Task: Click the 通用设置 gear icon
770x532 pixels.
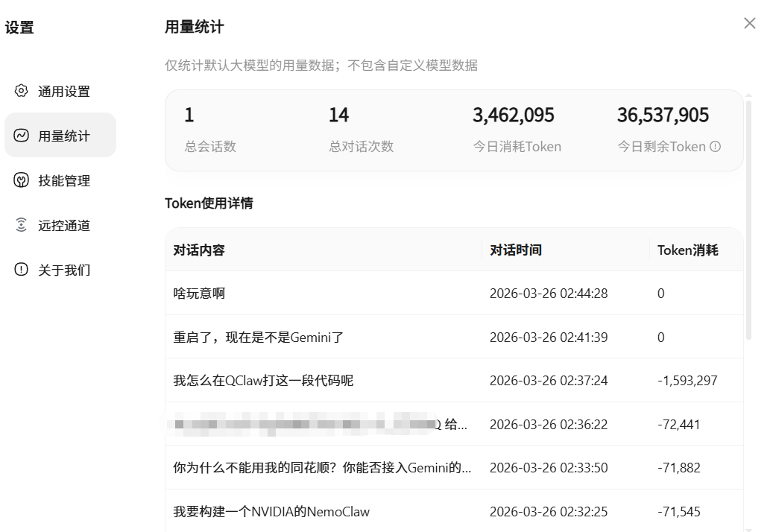Action: (21, 91)
